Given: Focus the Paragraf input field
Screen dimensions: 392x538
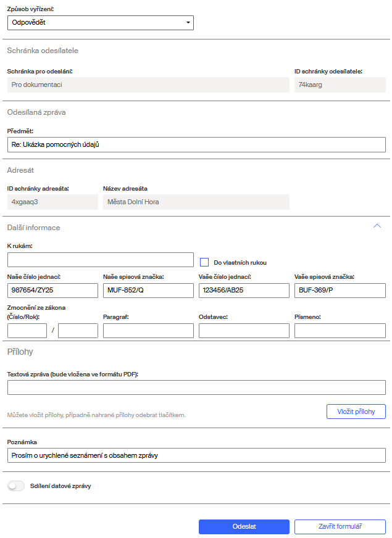Looking at the screenshot, I should pyautogui.click(x=148, y=331).
